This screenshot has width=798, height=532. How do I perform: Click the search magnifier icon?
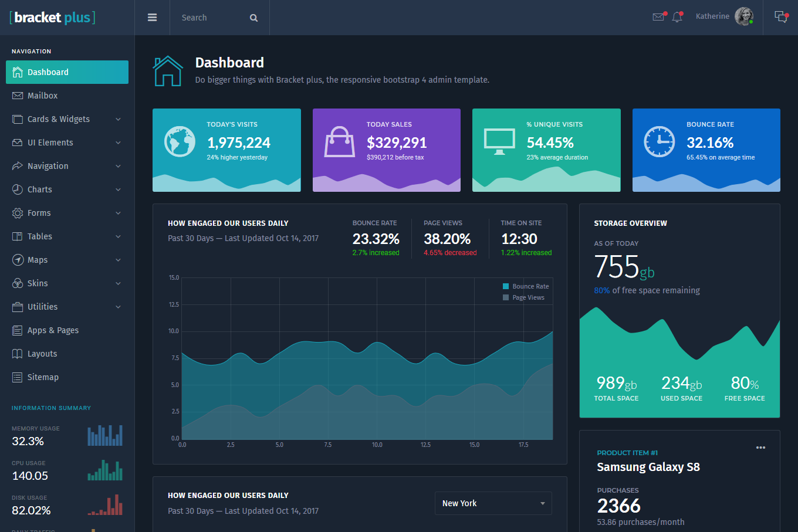253,18
